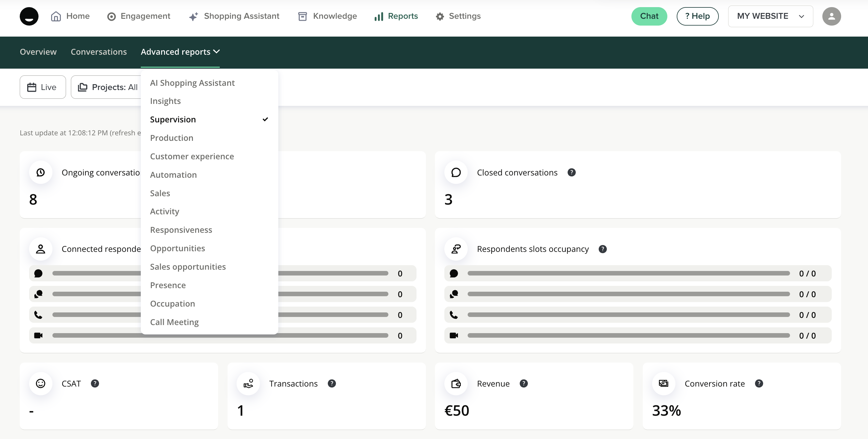
Task: Open the Engagement section
Action: pyautogui.click(x=139, y=16)
